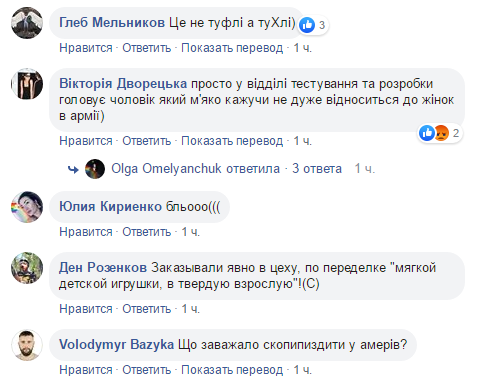The image size is (481, 384).
Task: Open angry reaction icon on Вікторія Дворецька's comment
Action: click(x=442, y=133)
